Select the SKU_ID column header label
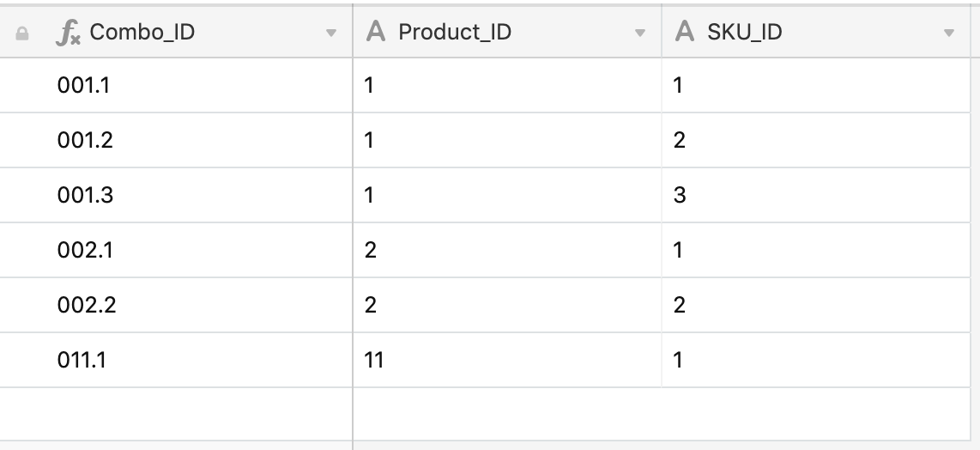The height and width of the screenshot is (450, 980). (744, 32)
